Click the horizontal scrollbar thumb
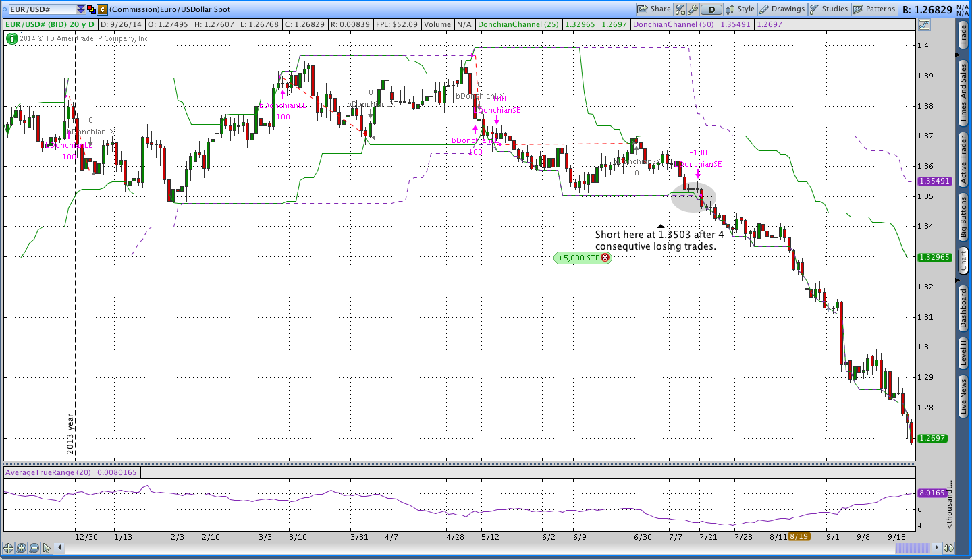The width and height of the screenshot is (972, 560). pos(912,548)
